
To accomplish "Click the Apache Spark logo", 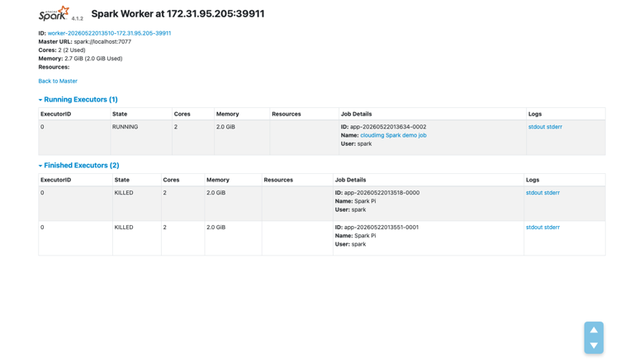I will [x=54, y=13].
